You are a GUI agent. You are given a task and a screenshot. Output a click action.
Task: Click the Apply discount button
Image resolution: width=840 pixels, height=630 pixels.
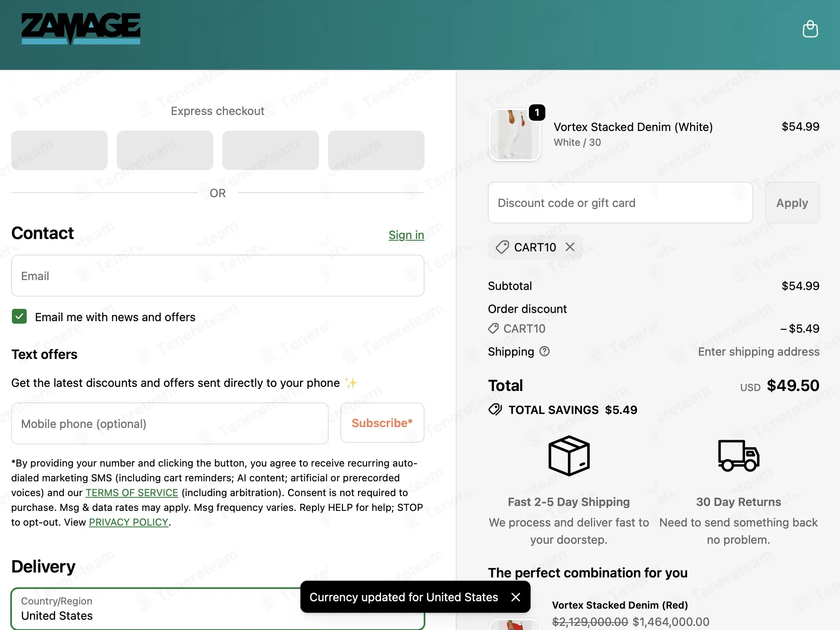792,202
